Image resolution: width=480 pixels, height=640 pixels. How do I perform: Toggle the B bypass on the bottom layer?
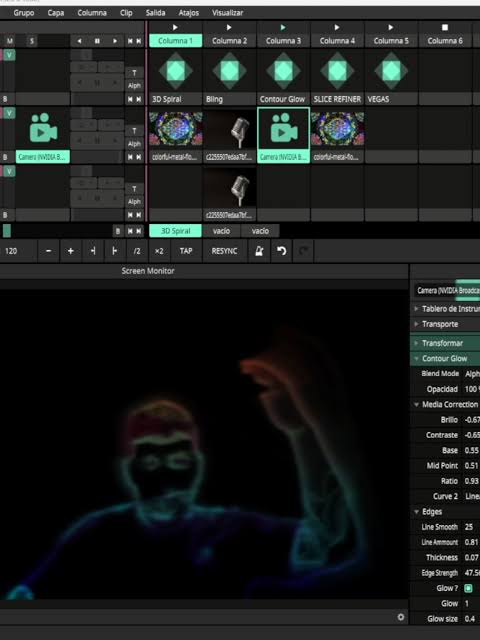[x=5, y=215]
